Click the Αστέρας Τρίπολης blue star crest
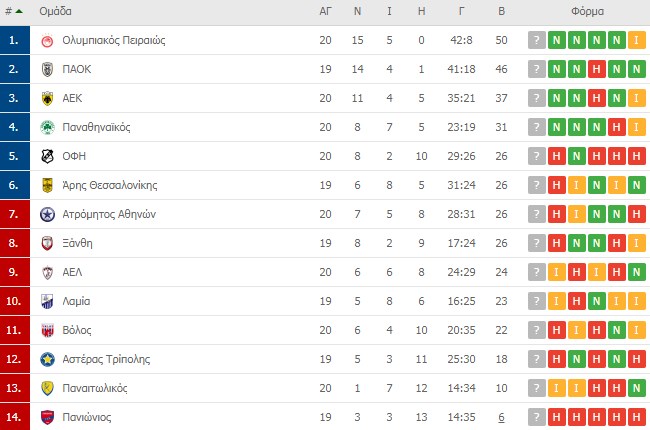The width and height of the screenshot is (650, 430). (x=47, y=360)
